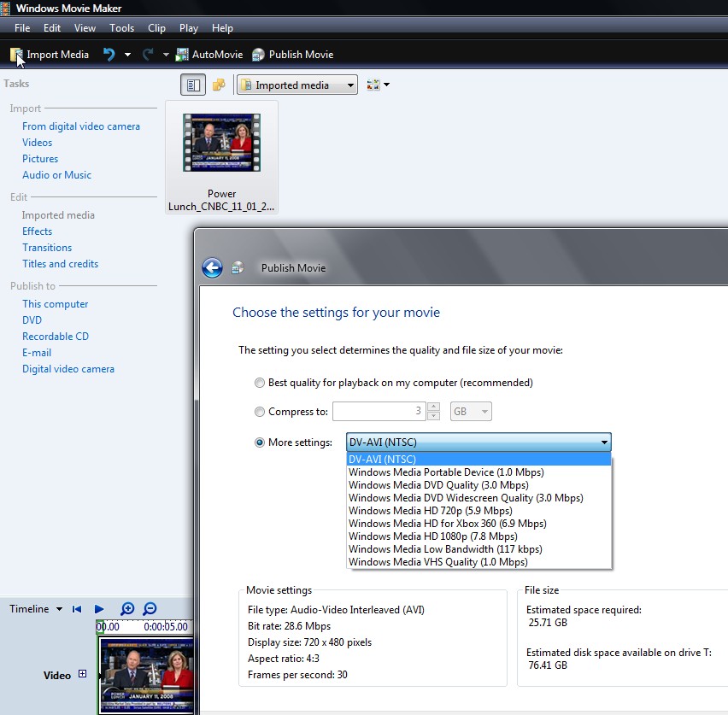Screen dimensions: 728x715
Task: Open the Edit menu
Action: point(52,28)
